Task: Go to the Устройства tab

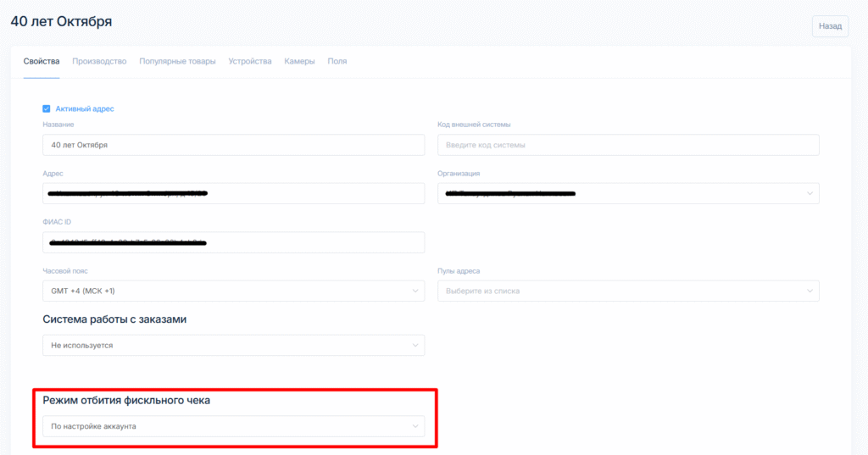Action: 250,61
